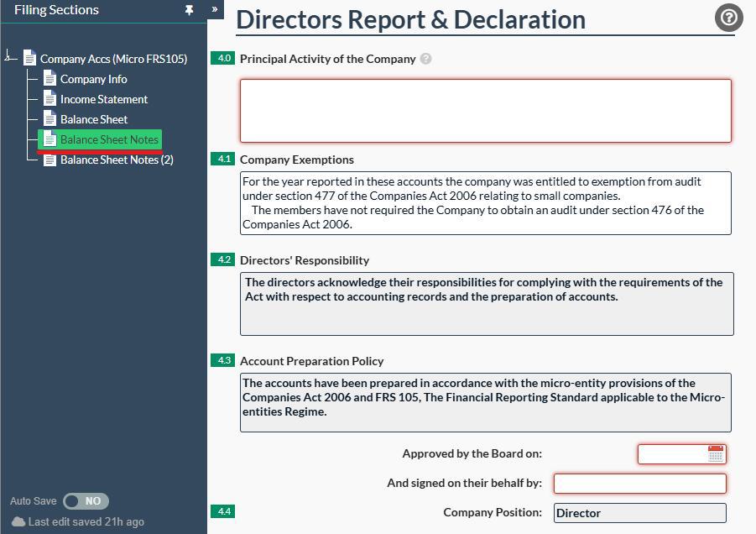Click the section 4.0 badge
Screen dimensions: 756x534
coord(224,59)
